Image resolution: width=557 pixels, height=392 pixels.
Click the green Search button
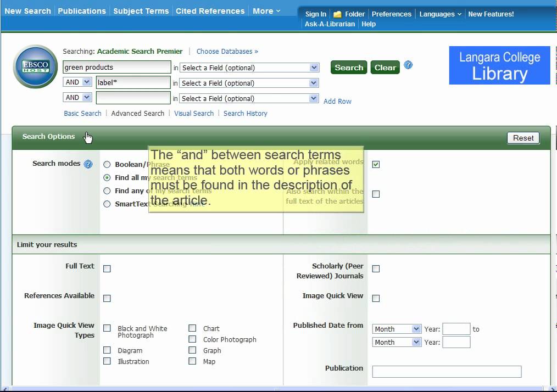tap(349, 68)
